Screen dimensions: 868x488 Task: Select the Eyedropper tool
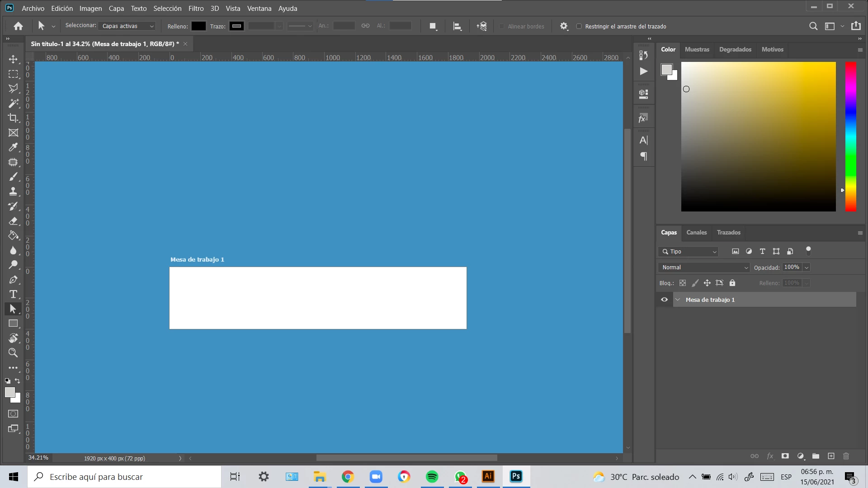pyautogui.click(x=13, y=147)
